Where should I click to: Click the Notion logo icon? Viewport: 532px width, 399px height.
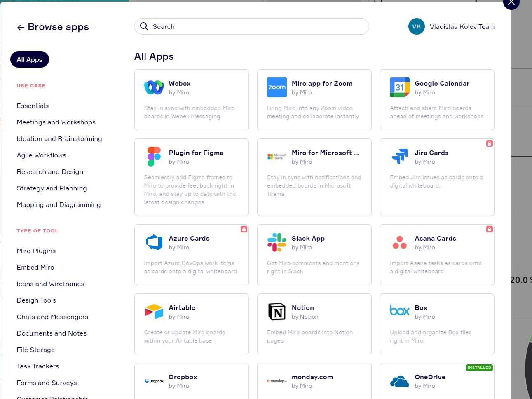pos(277,312)
